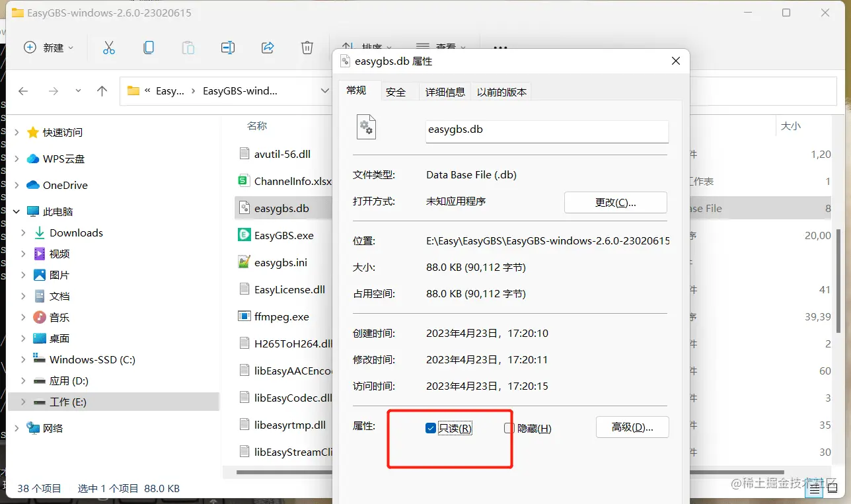The width and height of the screenshot is (851, 504).
Task: Expand WPS云盘 tree node
Action: 17,159
